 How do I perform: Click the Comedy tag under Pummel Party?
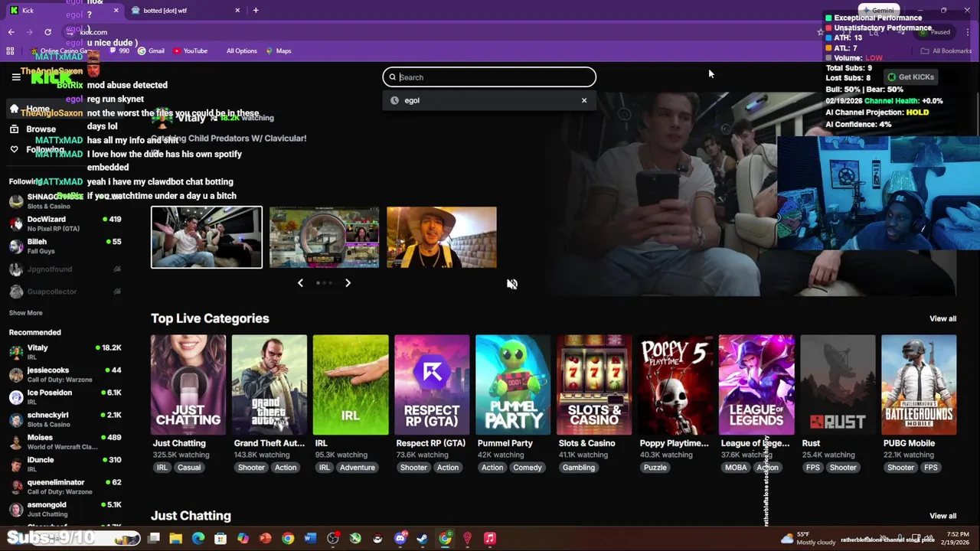[528, 468]
